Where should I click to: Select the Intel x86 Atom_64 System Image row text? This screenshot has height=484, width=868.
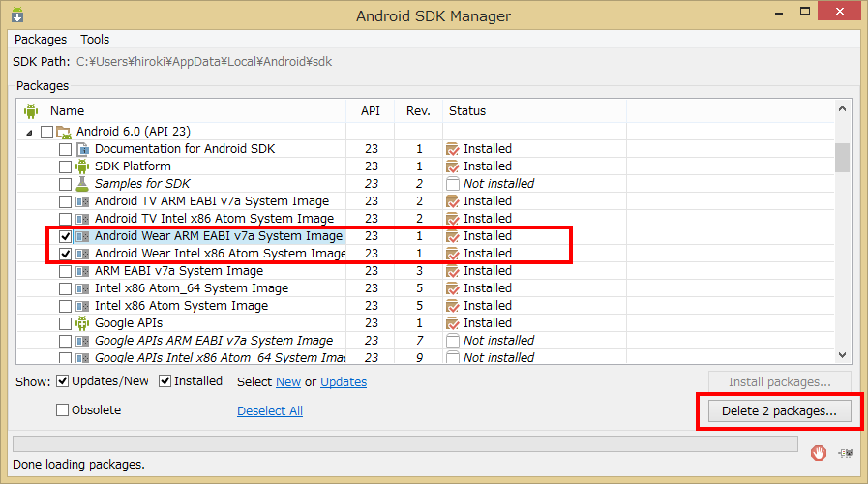pyautogui.click(x=192, y=288)
